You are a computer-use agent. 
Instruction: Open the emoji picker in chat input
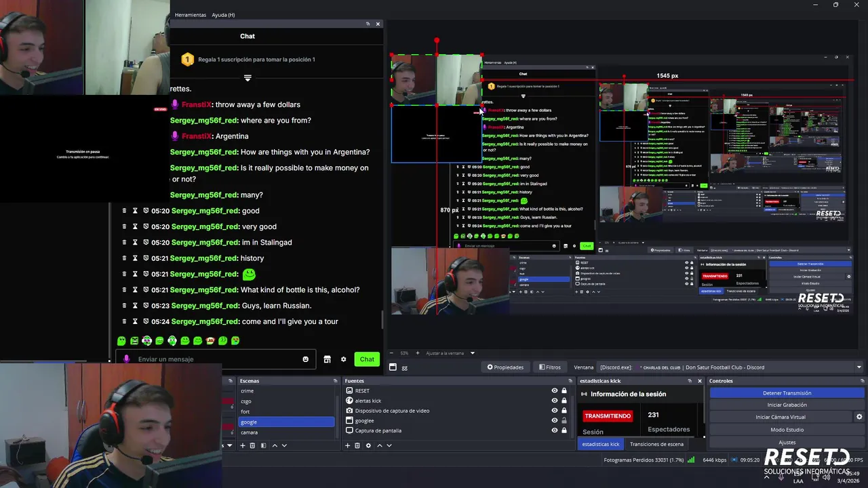(306, 359)
